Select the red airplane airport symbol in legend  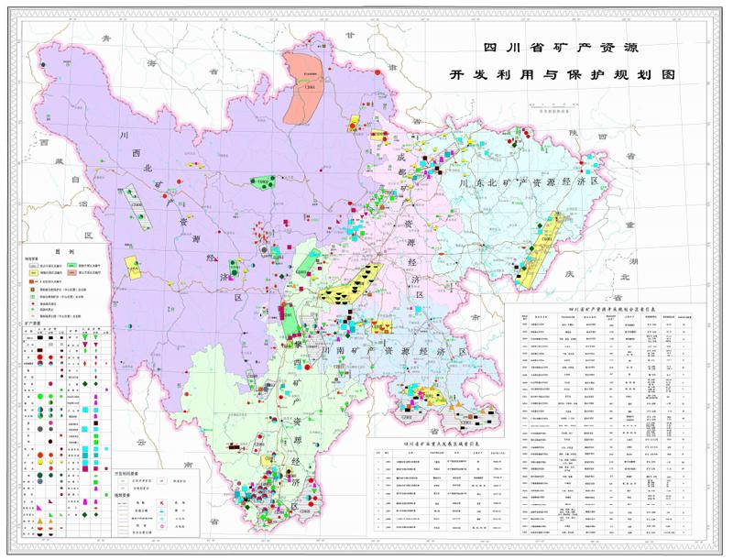[160, 503]
